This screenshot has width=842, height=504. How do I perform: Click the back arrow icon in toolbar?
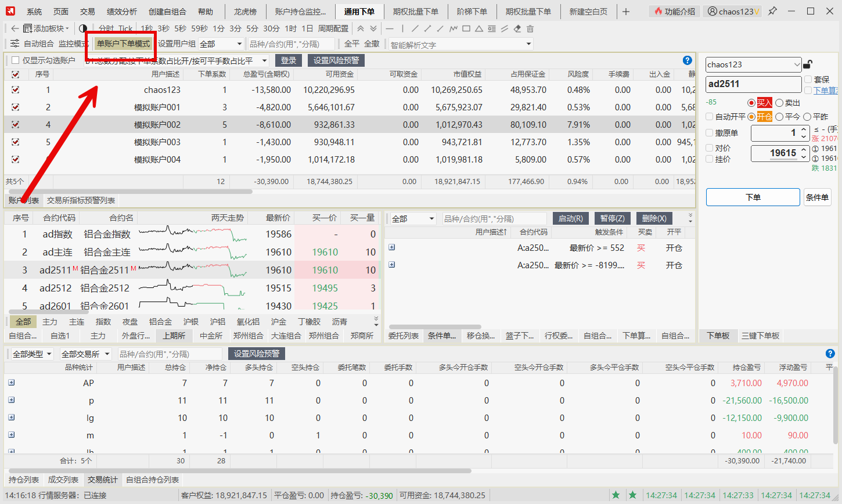[x=15, y=28]
